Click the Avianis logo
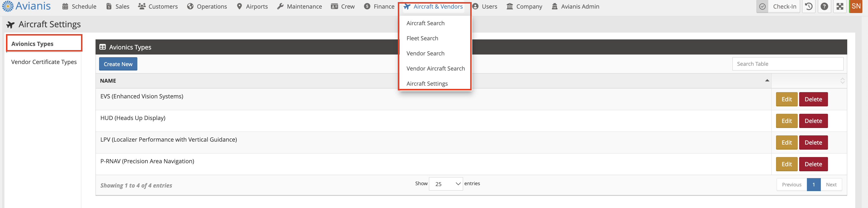This screenshot has height=208, width=868. (26, 6)
